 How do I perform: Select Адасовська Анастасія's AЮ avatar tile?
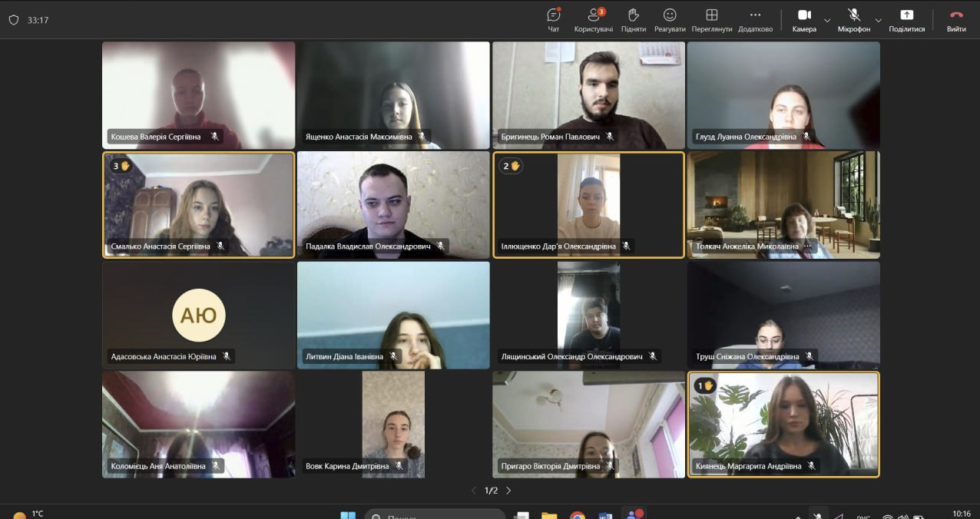(198, 315)
